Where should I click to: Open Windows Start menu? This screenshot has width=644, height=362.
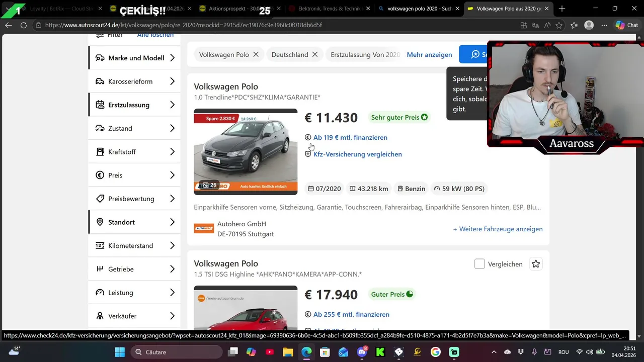click(x=120, y=352)
